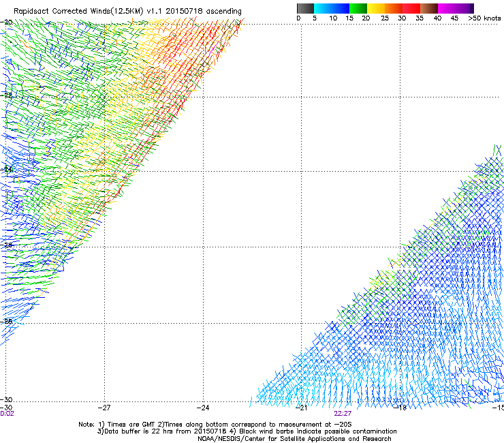Click the gray 0-5 knots color swatch
Screen dimensions: 504x443
coord(305,8)
